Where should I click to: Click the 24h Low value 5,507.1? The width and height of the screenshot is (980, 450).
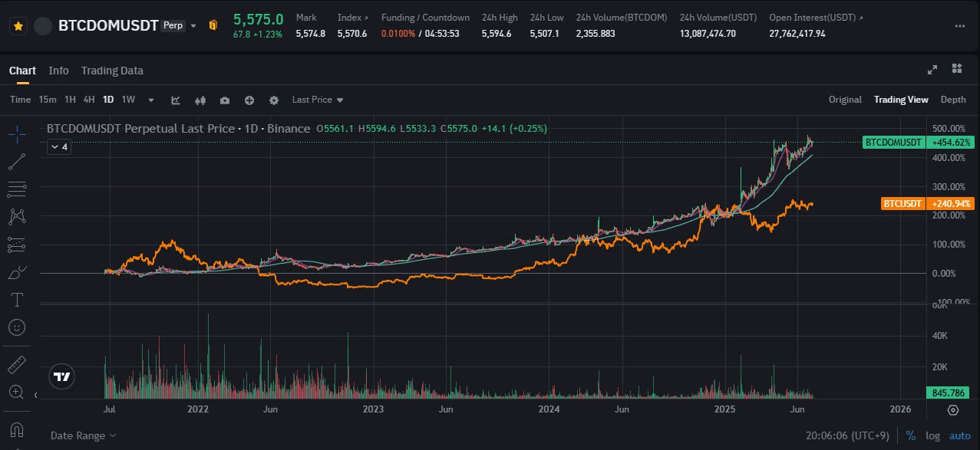coord(545,34)
